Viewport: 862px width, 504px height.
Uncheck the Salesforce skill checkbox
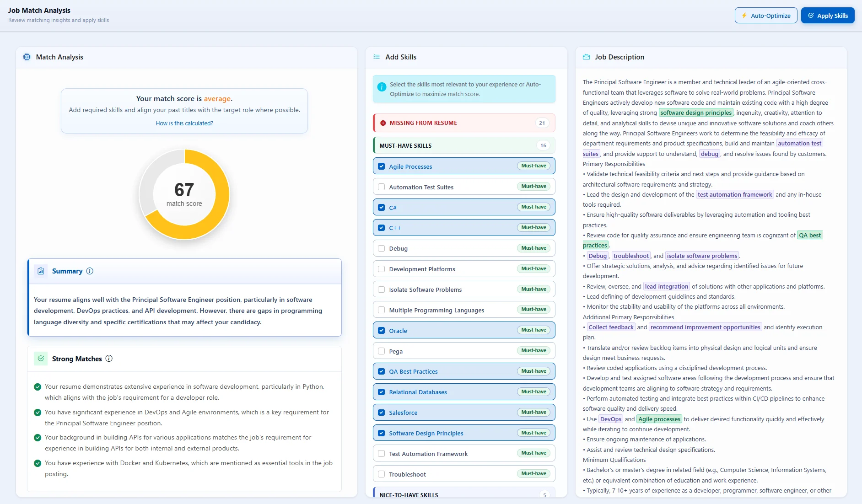pos(382,413)
